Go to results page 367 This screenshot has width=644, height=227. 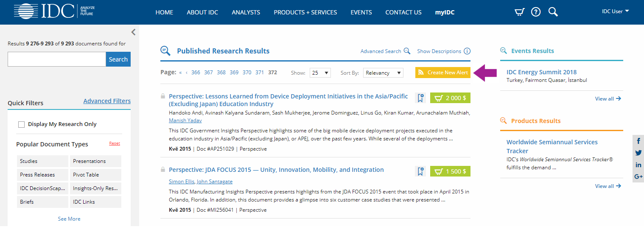click(208, 73)
